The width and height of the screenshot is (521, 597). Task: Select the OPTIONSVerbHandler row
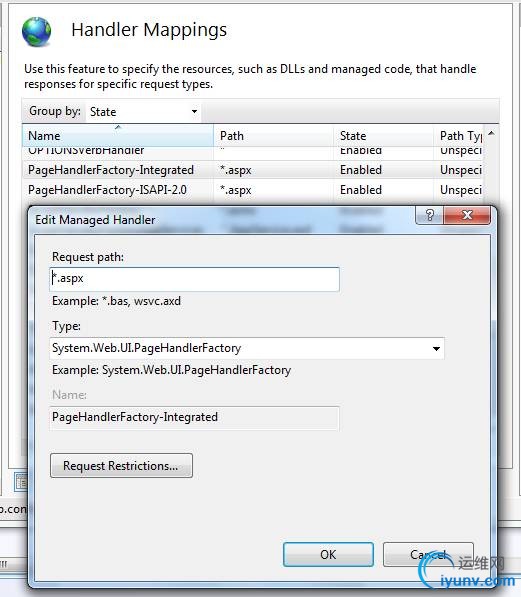point(253,152)
